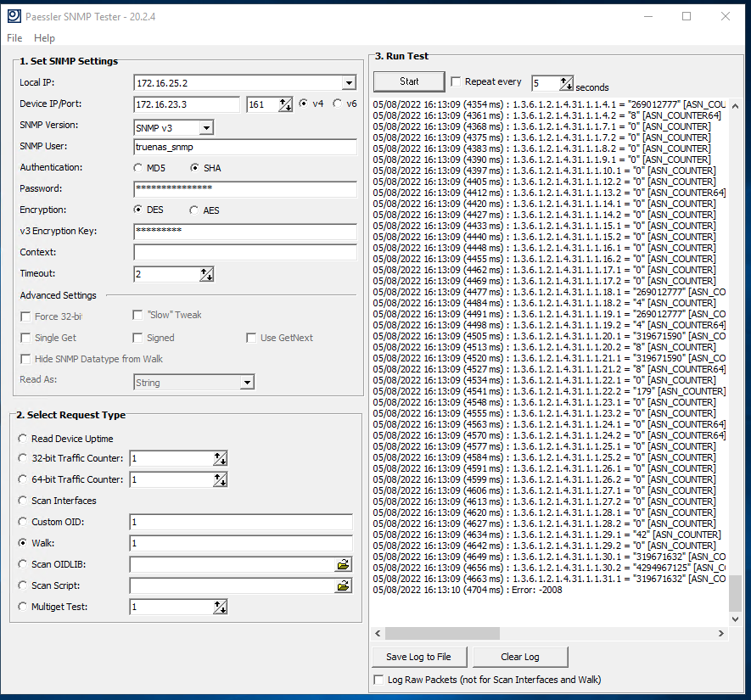Click the SNMP User input field
The height and width of the screenshot is (700, 751).
pos(245,147)
